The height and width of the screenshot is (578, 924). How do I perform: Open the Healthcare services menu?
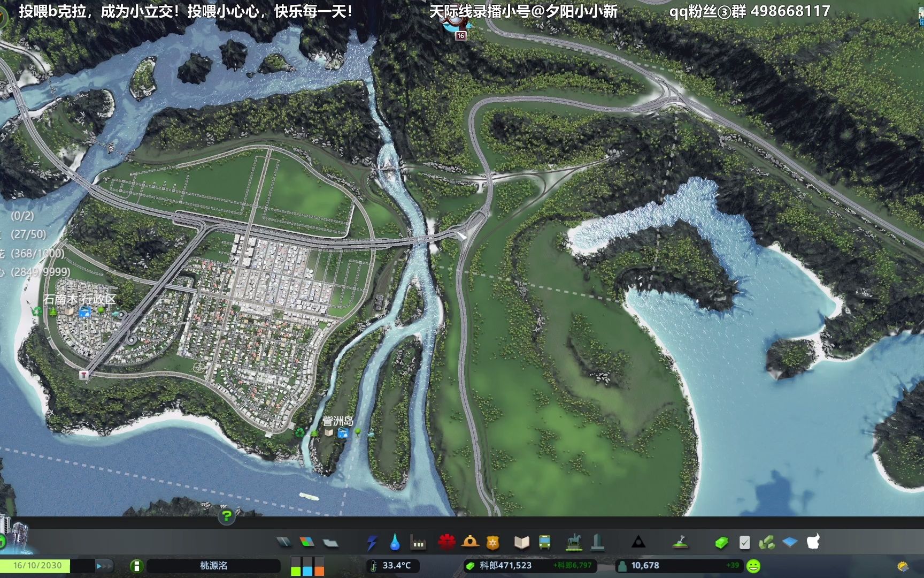point(446,543)
